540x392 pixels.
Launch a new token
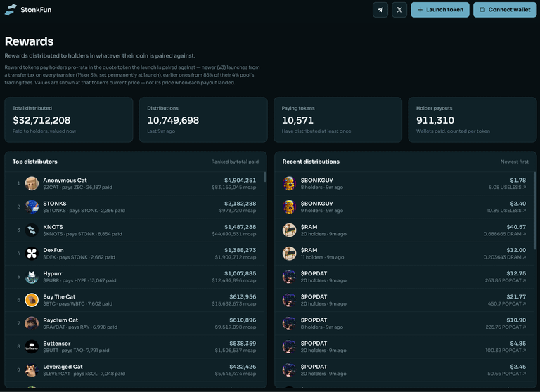[439, 10]
